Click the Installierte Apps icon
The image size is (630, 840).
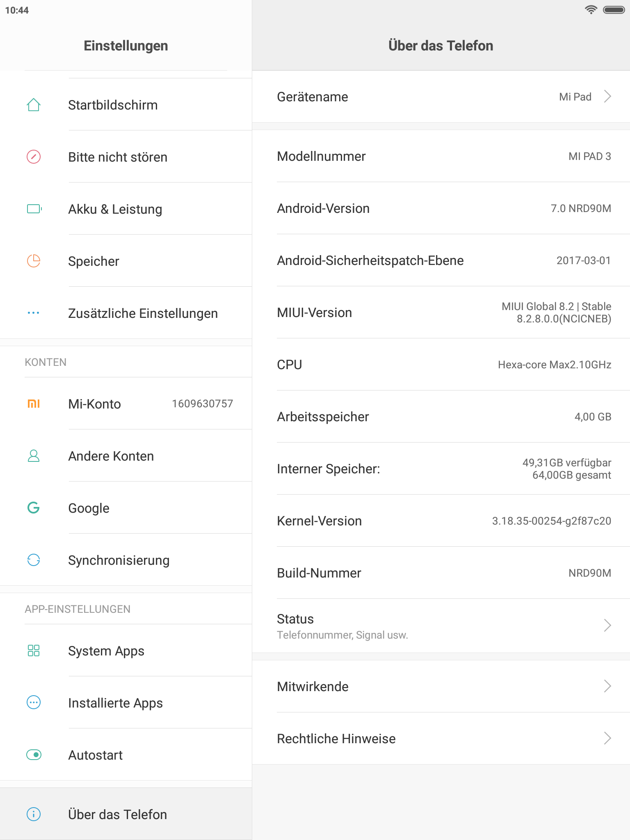(34, 703)
